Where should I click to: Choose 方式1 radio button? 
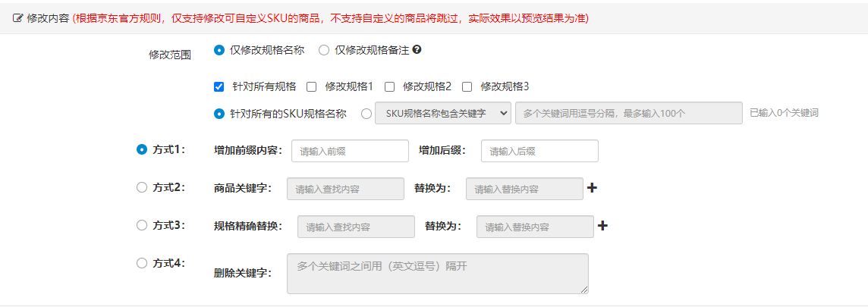coord(141,150)
